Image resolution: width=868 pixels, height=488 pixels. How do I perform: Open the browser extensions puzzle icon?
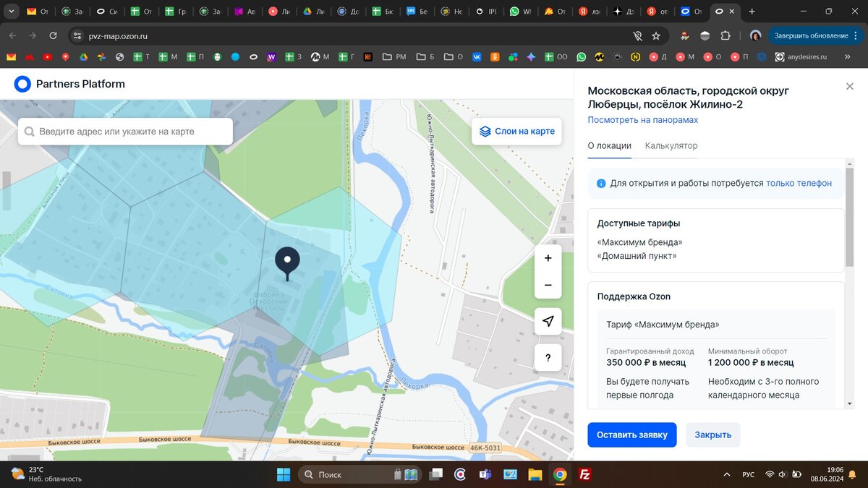tap(726, 35)
